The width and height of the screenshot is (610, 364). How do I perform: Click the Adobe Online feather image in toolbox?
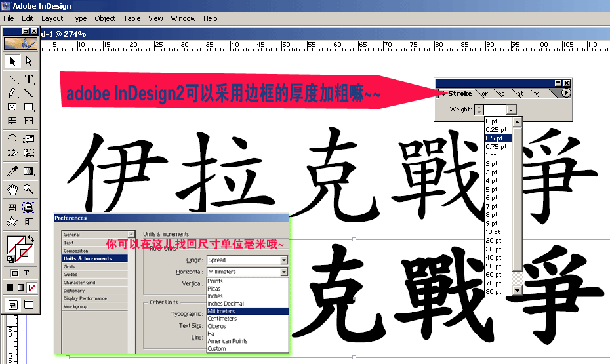pyautogui.click(x=20, y=43)
